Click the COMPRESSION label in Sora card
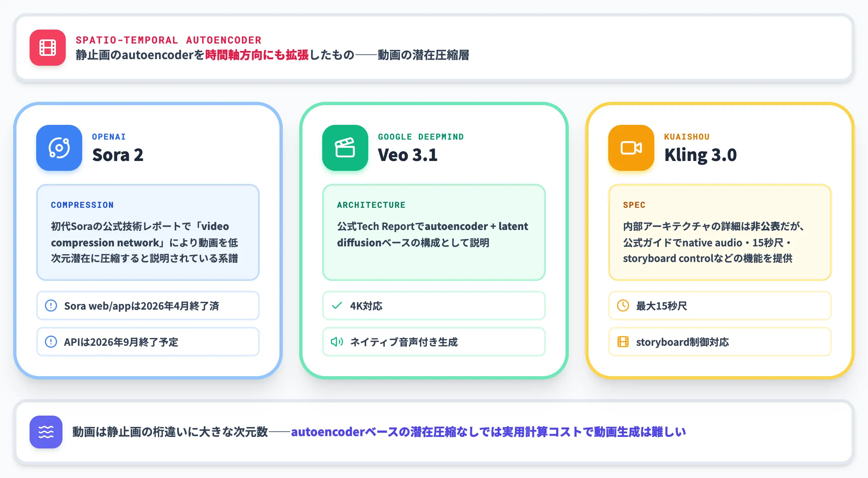This screenshot has width=868, height=478. point(82,205)
